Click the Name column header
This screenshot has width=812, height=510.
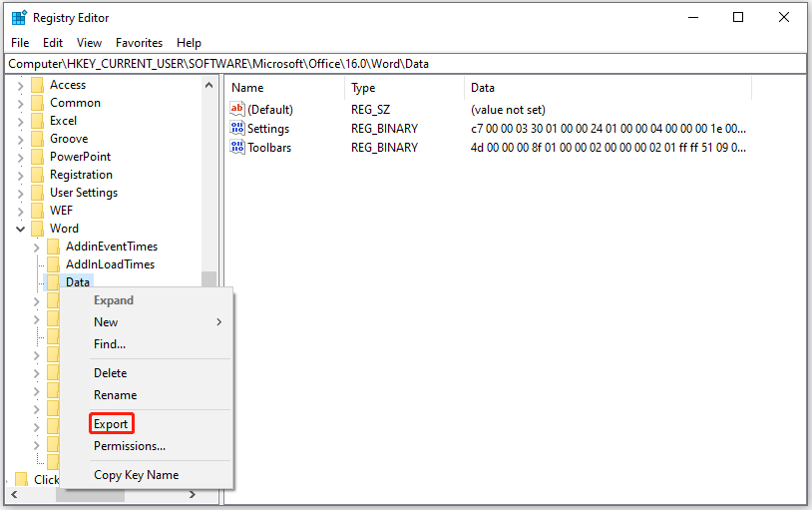click(x=247, y=88)
